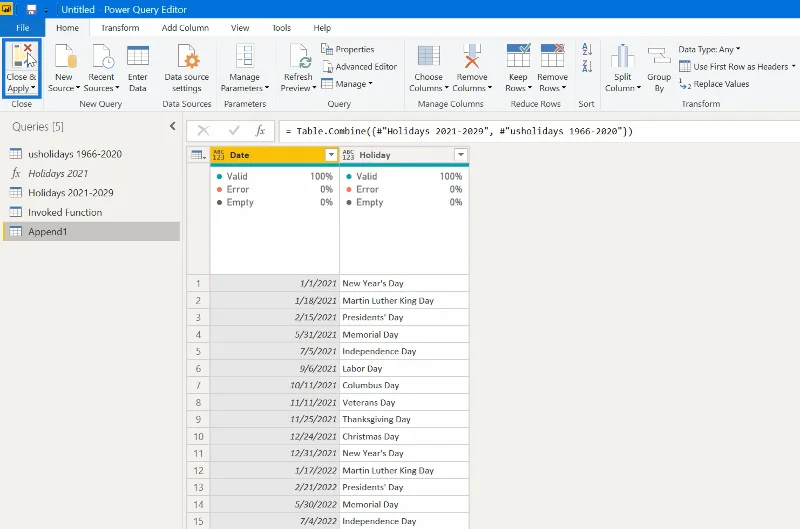
Task: Click the fx formula icon
Action: (x=260, y=131)
